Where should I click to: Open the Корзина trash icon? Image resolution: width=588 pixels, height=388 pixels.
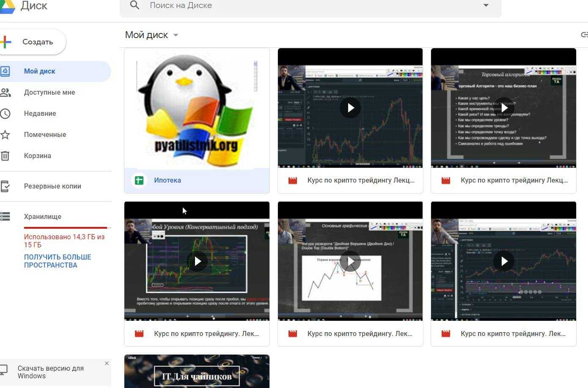point(5,156)
